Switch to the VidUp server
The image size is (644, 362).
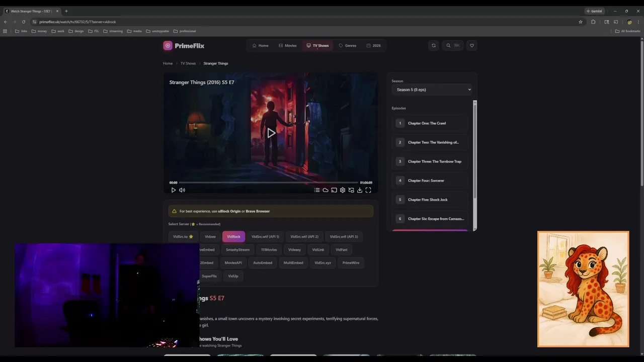click(233, 276)
